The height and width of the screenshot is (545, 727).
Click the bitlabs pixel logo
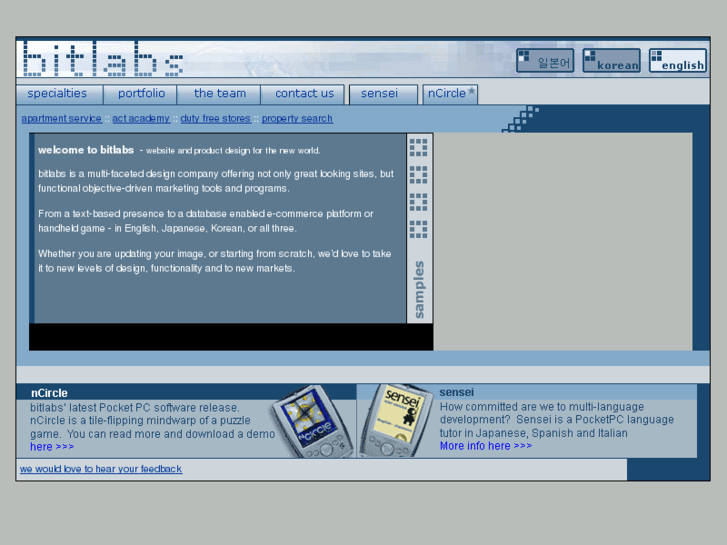pos(102,58)
